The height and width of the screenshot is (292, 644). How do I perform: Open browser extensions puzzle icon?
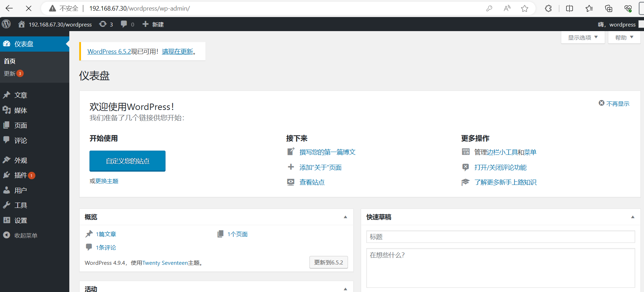[548, 8]
